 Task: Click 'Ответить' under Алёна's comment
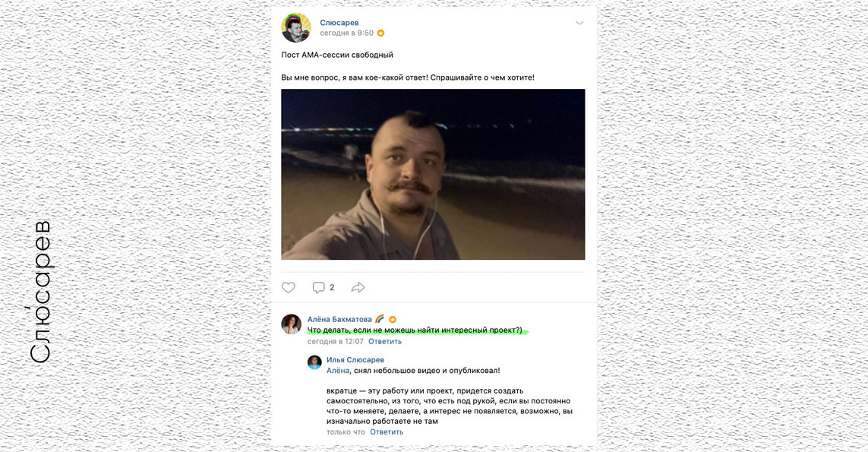pyautogui.click(x=385, y=341)
